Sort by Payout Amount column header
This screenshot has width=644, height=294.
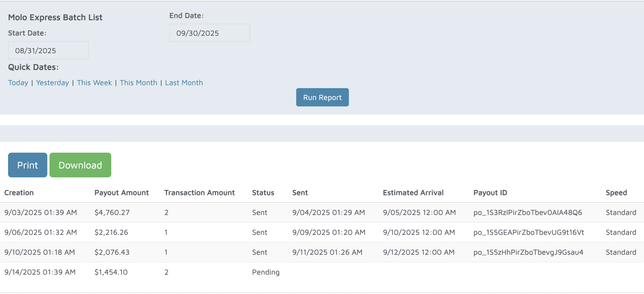click(x=121, y=193)
